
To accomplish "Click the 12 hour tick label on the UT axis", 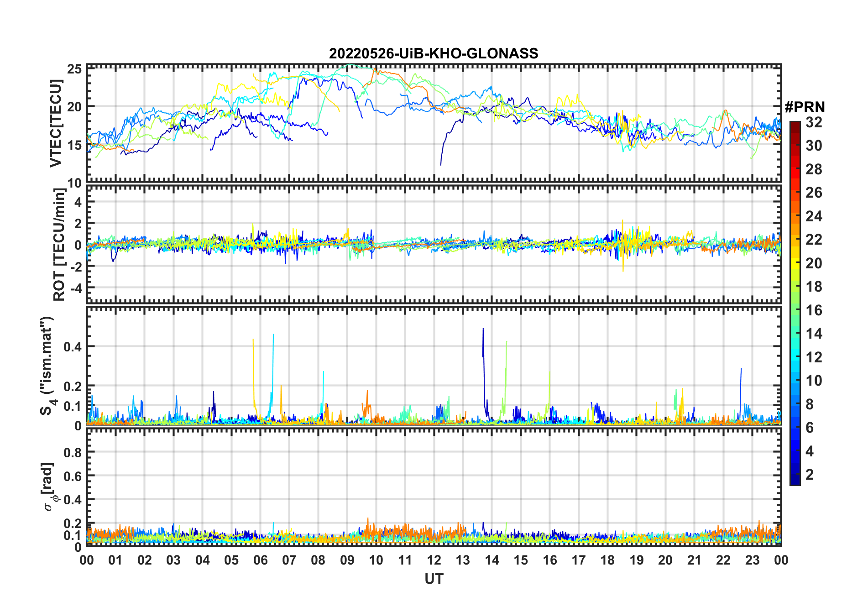I will coord(434,560).
